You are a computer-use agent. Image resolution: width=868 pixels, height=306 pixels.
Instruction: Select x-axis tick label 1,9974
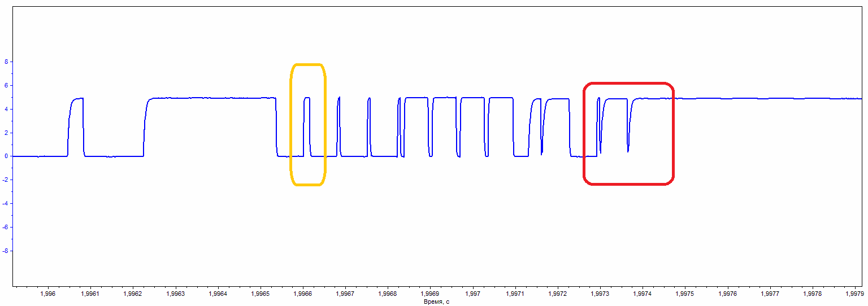(642, 294)
